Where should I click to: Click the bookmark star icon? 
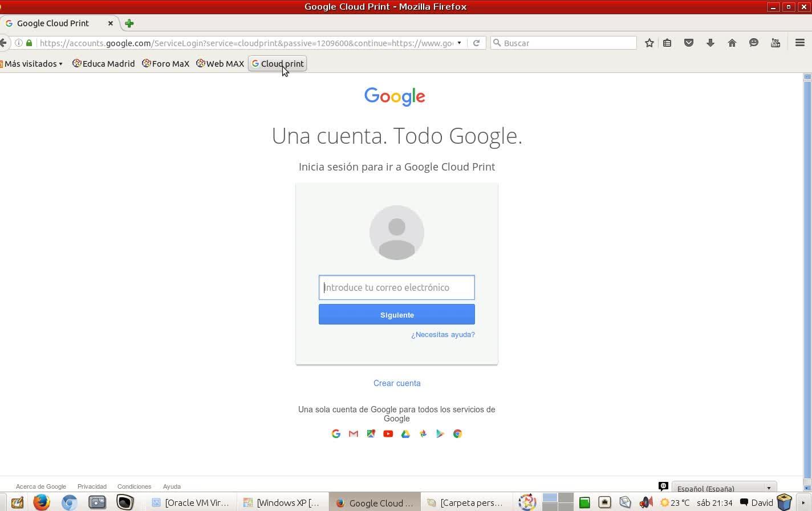pos(649,43)
